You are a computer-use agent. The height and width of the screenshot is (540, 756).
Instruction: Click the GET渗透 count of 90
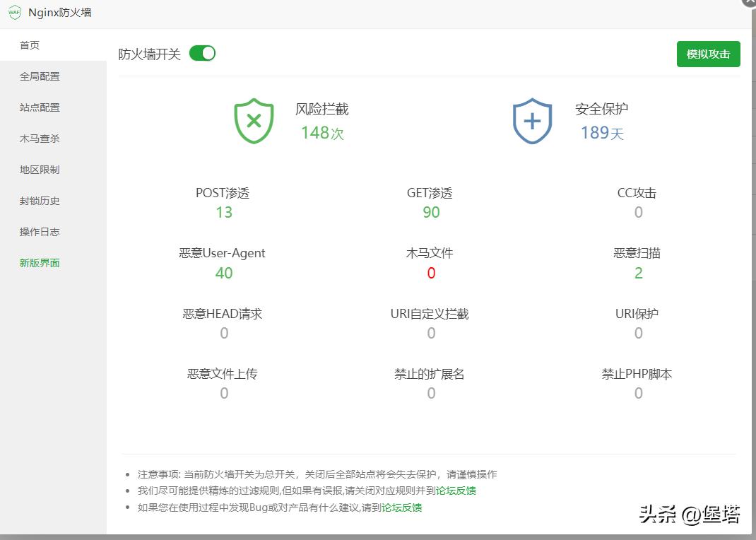point(431,212)
